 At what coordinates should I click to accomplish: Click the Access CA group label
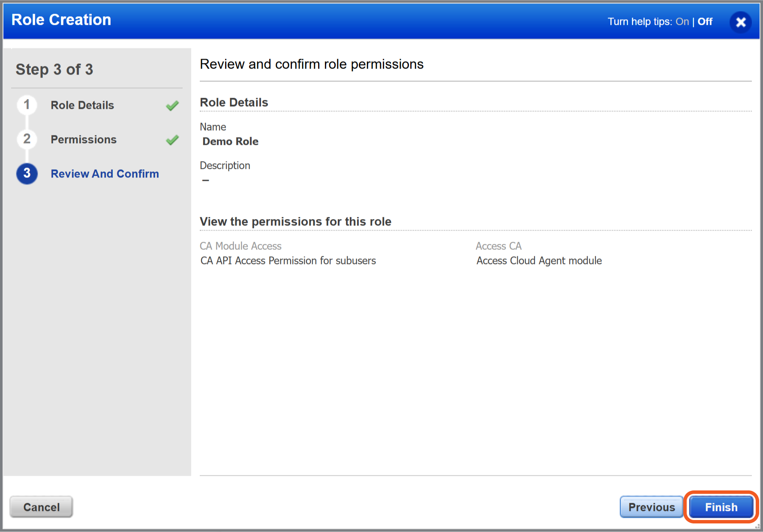click(499, 246)
